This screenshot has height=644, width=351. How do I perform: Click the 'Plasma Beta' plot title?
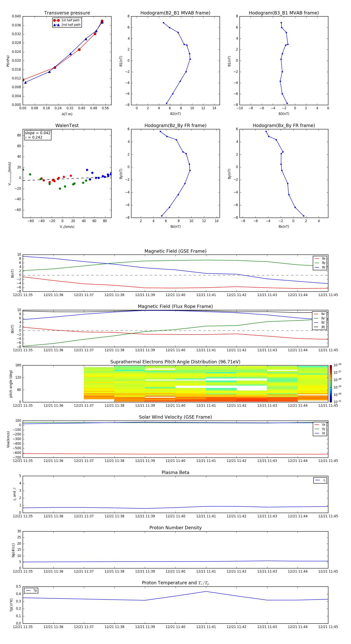pos(175,472)
